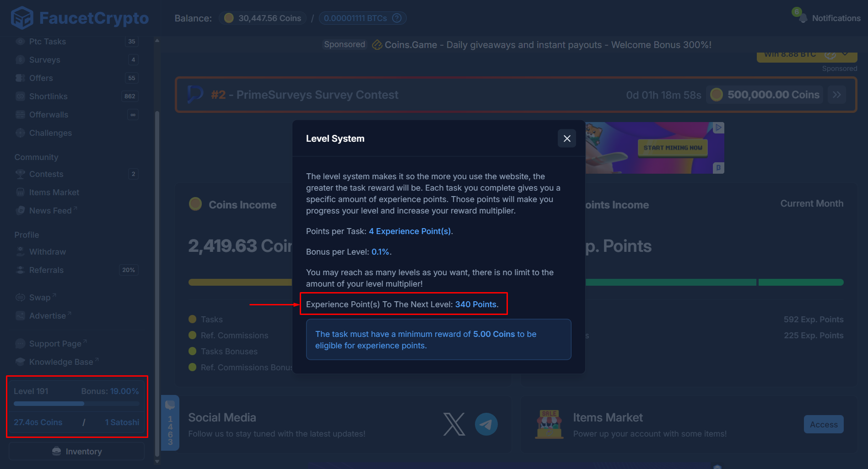
Task: Click the Access button for Items Market
Action: click(x=824, y=424)
